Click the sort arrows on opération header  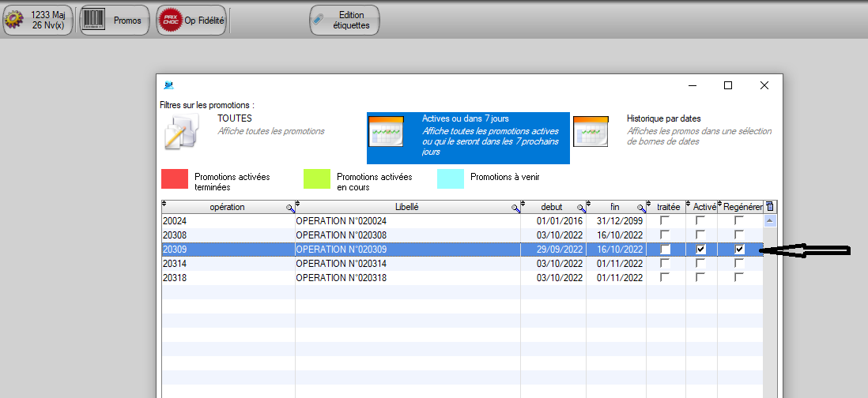(x=164, y=205)
